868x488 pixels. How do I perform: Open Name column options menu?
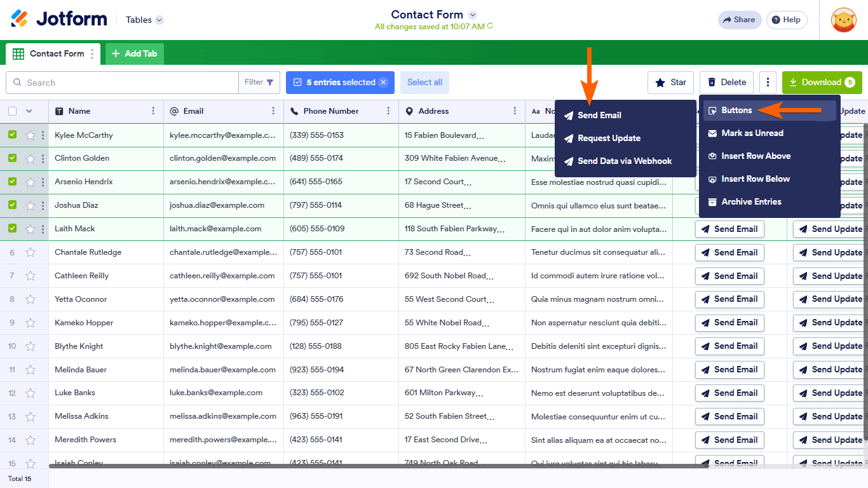pos(153,111)
